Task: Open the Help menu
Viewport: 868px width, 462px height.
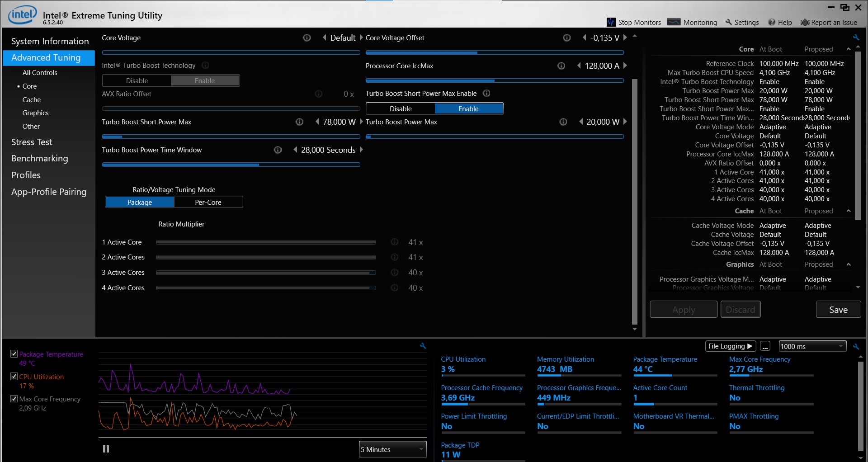Action: click(x=780, y=22)
